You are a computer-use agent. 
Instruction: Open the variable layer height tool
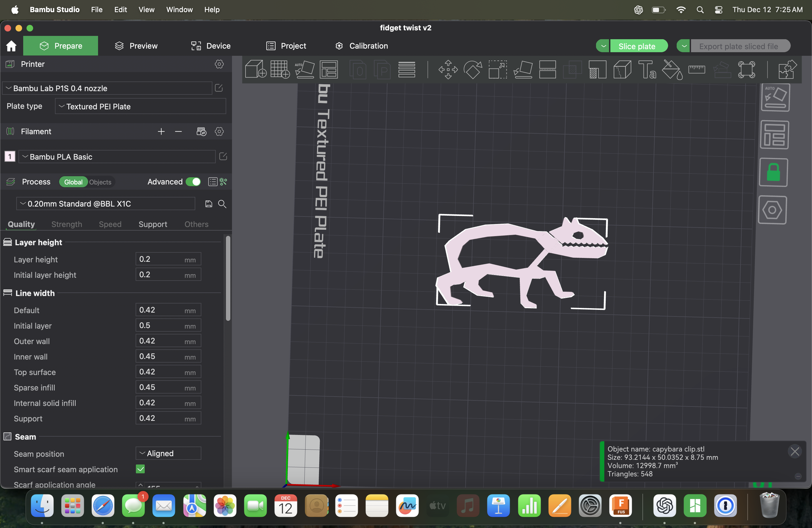(407, 69)
